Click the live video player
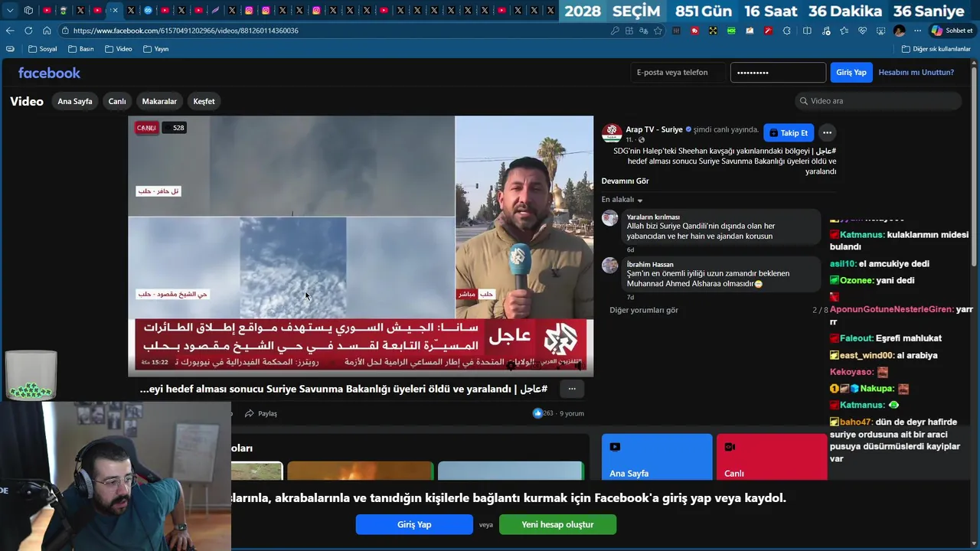The width and height of the screenshot is (980, 551). [x=361, y=246]
